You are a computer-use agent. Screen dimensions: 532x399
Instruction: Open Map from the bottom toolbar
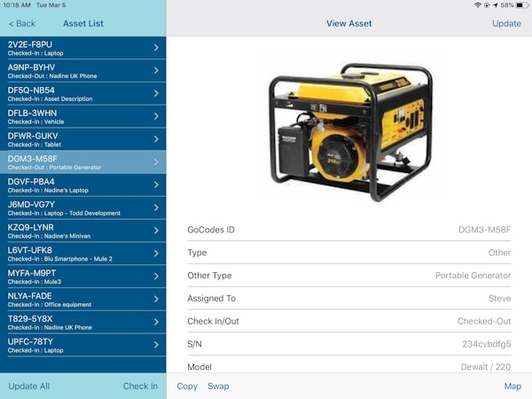tap(512, 386)
